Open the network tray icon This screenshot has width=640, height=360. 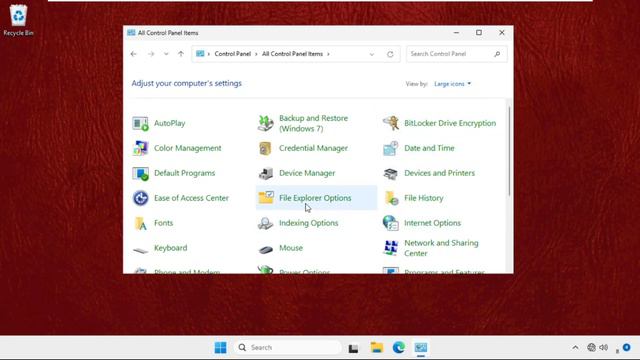pos(591,347)
